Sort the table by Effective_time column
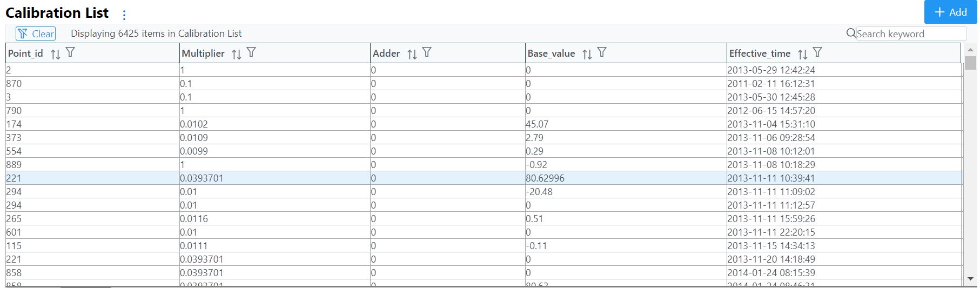 (x=802, y=54)
